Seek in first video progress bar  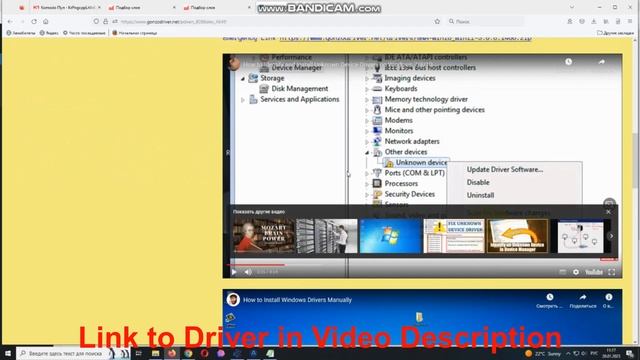pos(422,264)
